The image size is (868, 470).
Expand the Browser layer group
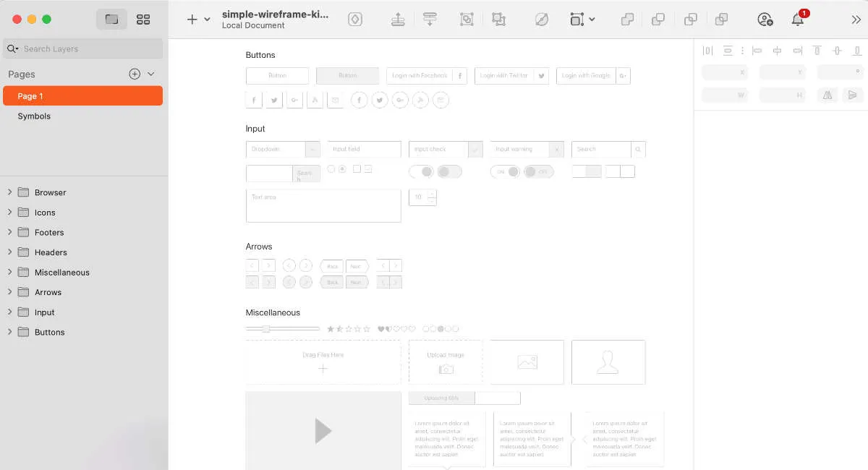click(x=9, y=192)
